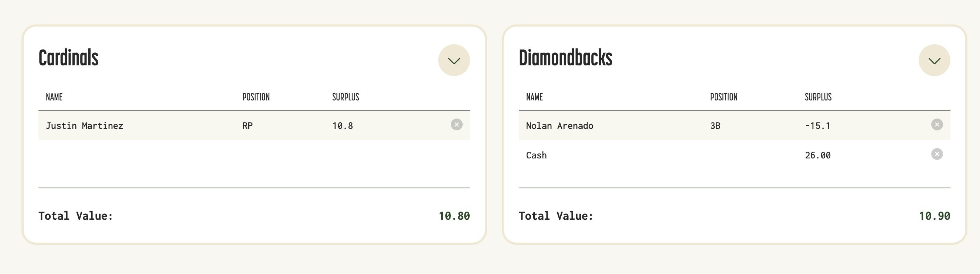The image size is (980, 274).
Task: Click Nolan Arenado's surplus value -15.1
Action: pyautogui.click(x=817, y=126)
